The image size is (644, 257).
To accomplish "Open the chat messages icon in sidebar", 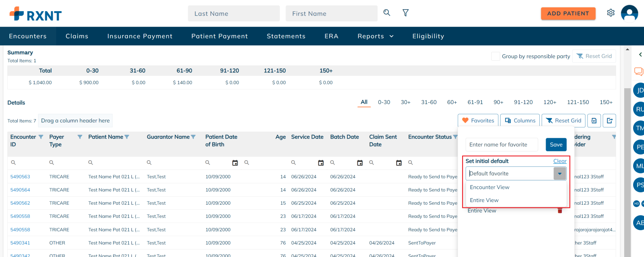I will pyautogui.click(x=638, y=72).
